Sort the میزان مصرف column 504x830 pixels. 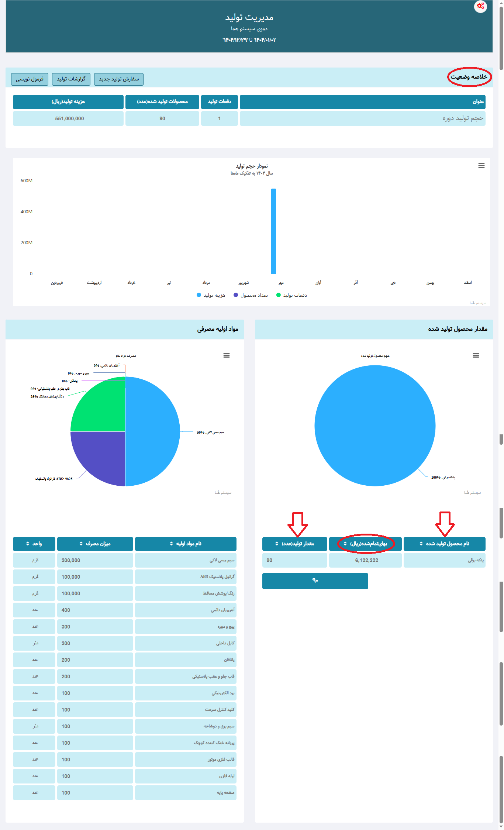pyautogui.click(x=95, y=544)
